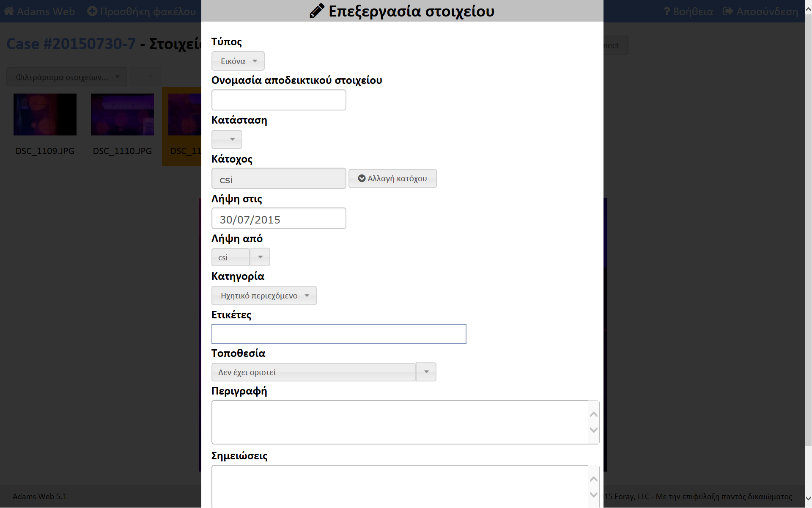Select the DSC_1109.JPG thumbnail
The height and width of the screenshot is (508, 812).
[x=45, y=115]
